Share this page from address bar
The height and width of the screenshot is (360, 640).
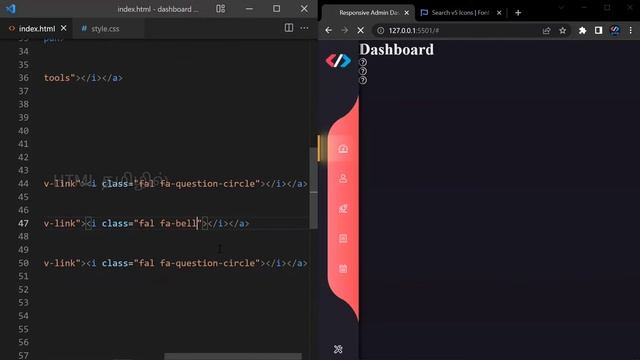point(546,30)
